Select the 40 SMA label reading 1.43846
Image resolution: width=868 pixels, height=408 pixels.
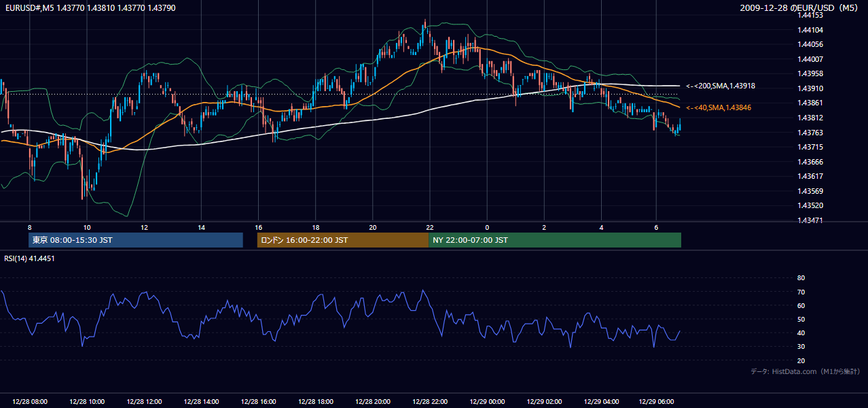(x=719, y=107)
